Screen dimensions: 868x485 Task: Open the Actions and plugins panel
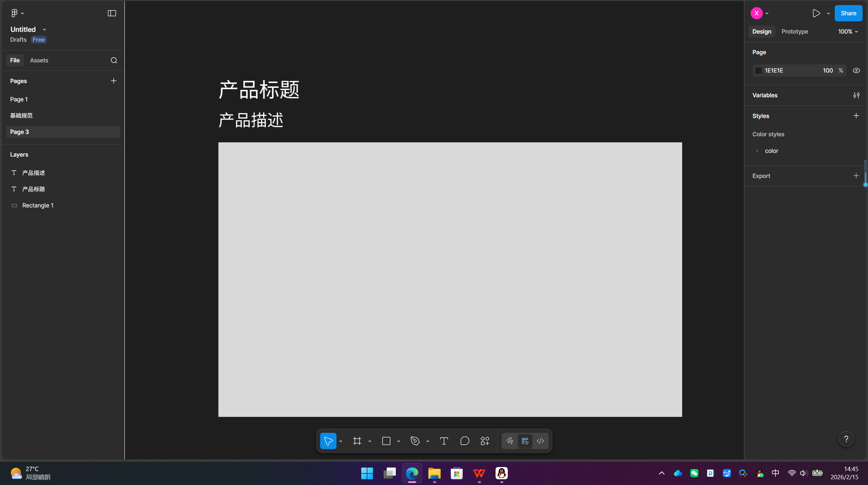pyautogui.click(x=484, y=441)
